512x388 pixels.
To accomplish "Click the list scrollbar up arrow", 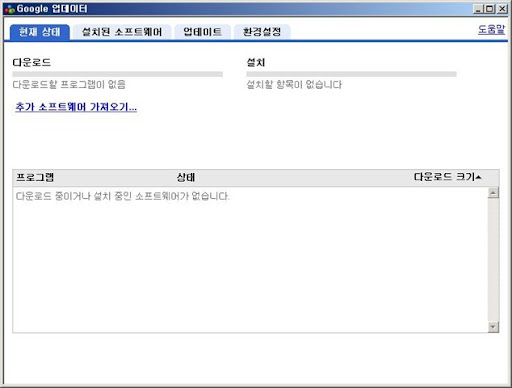I will pos(493,193).
